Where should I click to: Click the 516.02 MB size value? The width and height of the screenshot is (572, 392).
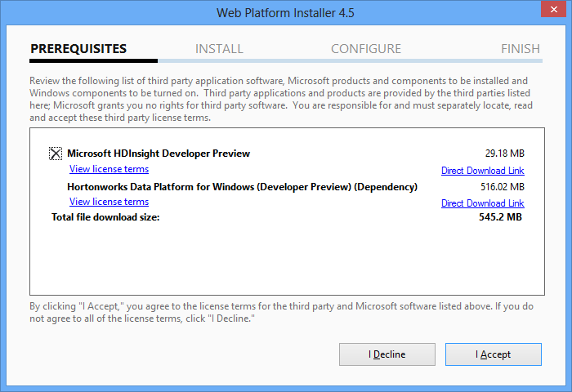[x=503, y=187]
